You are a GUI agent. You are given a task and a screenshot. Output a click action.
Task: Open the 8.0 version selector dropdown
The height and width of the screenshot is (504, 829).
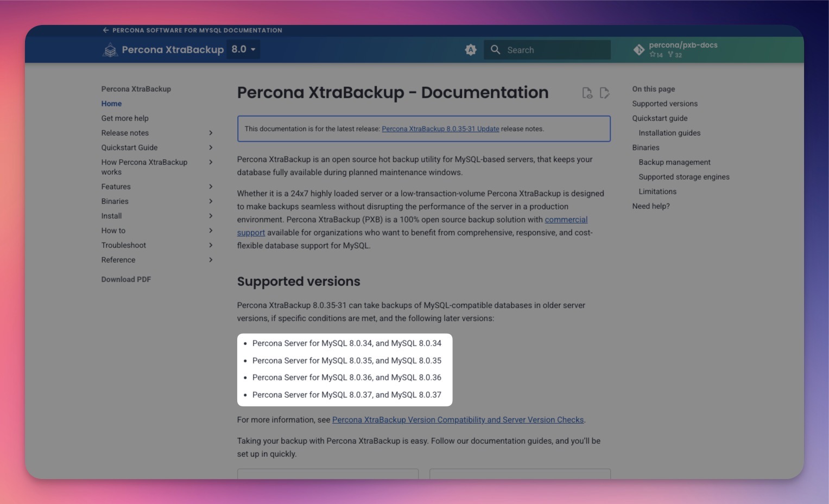(x=243, y=49)
